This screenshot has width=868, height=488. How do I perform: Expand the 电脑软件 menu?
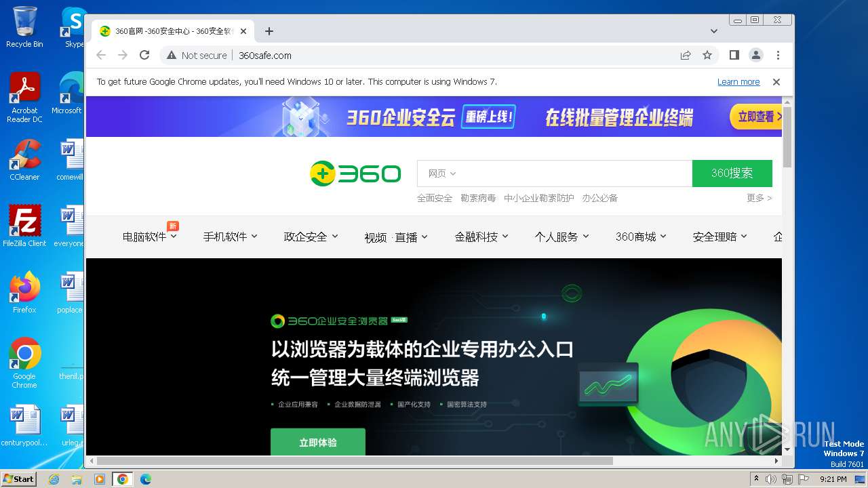click(149, 237)
